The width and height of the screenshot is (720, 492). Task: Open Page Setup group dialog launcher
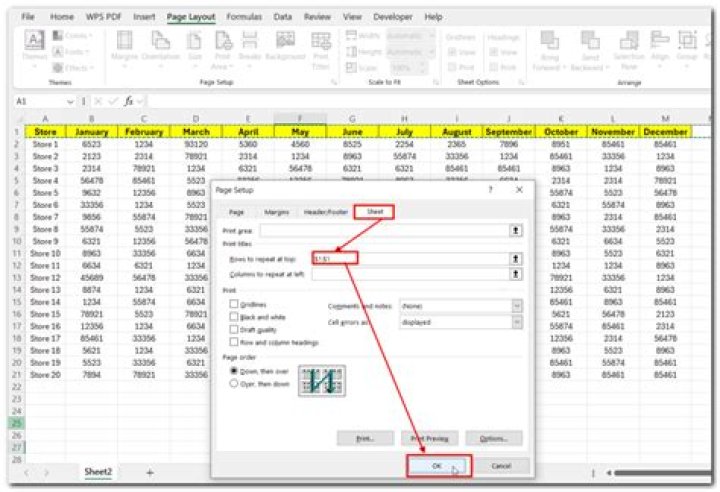334,82
